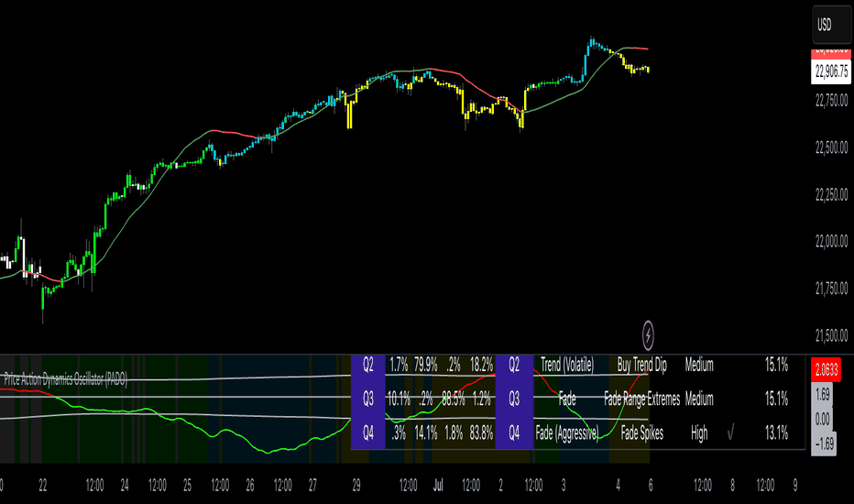
Task: Click the Q3 cell beside 10.1%
Action: 368,399
